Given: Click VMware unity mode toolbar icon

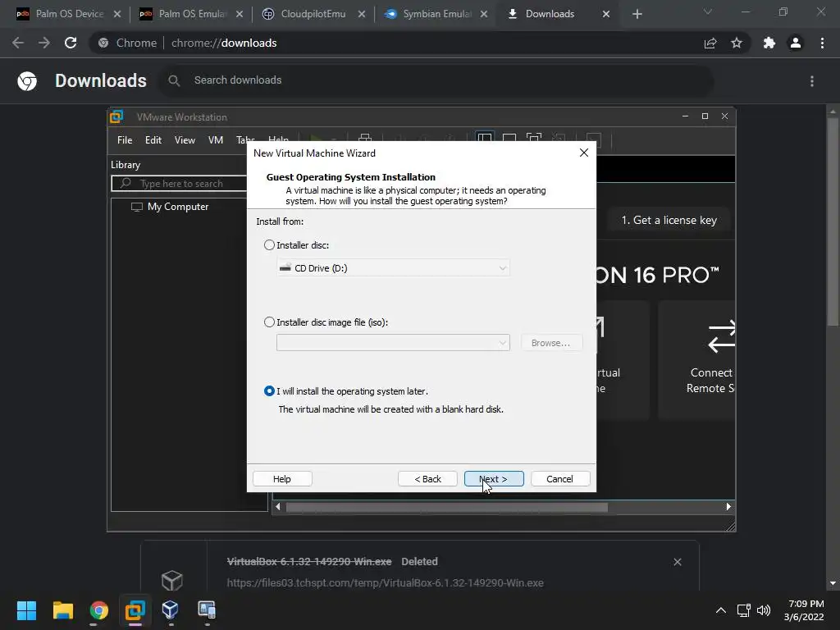Looking at the screenshot, I should [559, 139].
